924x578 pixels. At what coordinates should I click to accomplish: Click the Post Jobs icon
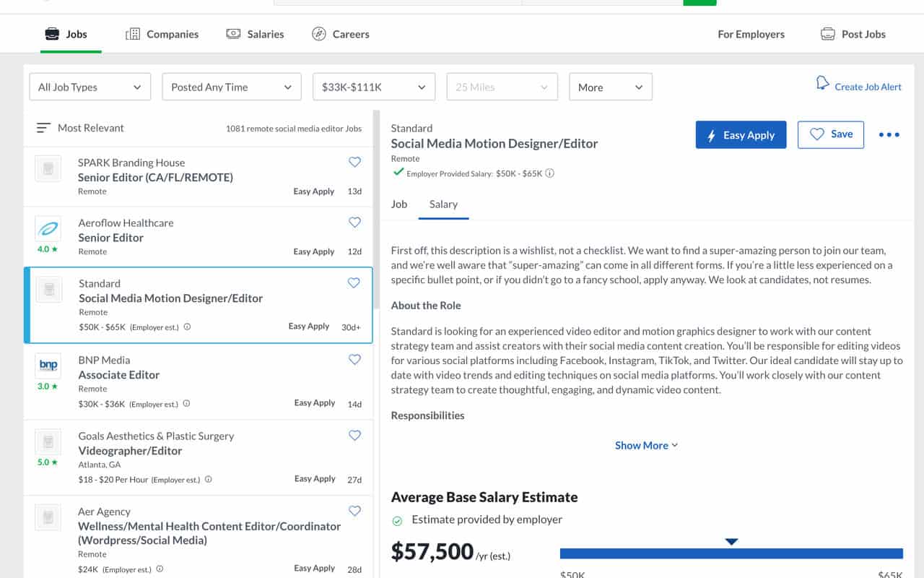pos(827,33)
